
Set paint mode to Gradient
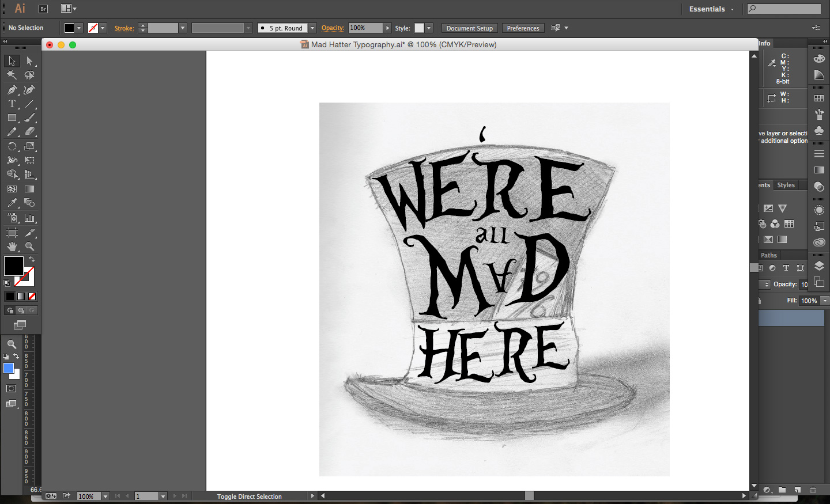point(21,296)
